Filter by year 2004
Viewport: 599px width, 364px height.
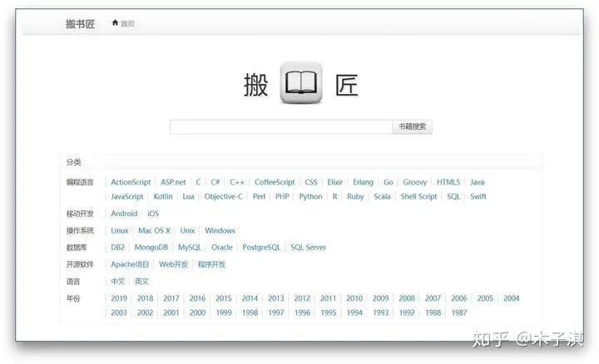(x=511, y=298)
